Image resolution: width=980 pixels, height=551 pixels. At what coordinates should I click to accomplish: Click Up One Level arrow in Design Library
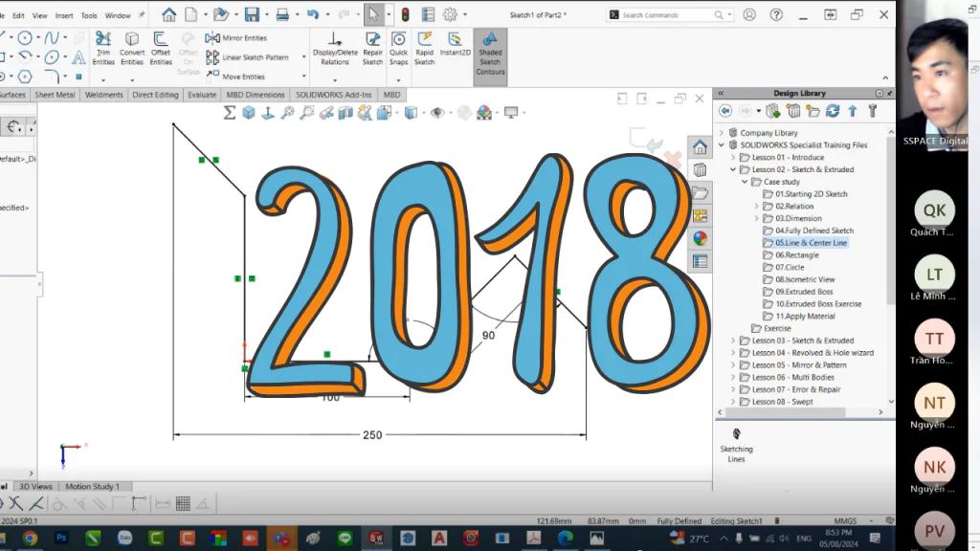click(x=853, y=111)
